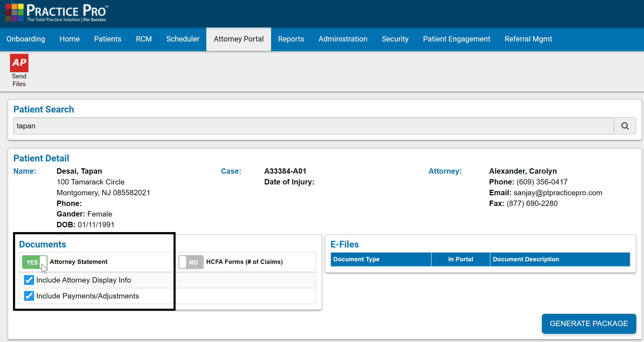Open the Reports section
This screenshot has width=644, height=342.
click(x=291, y=39)
